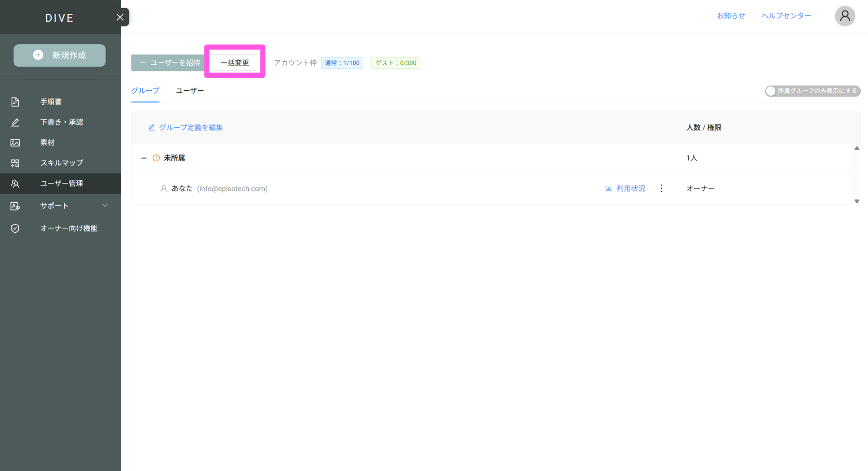Click the オーナー向け機能 shield icon

coord(15,228)
